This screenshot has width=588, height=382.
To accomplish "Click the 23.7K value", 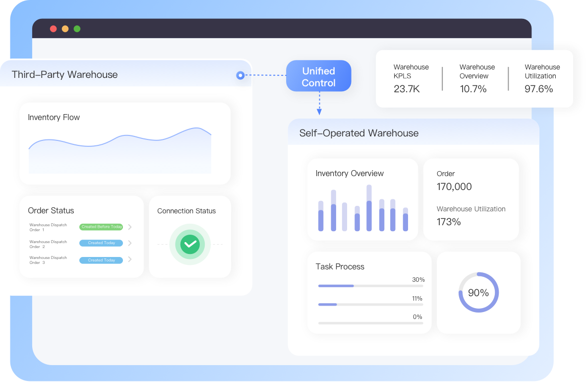I will coord(407,89).
